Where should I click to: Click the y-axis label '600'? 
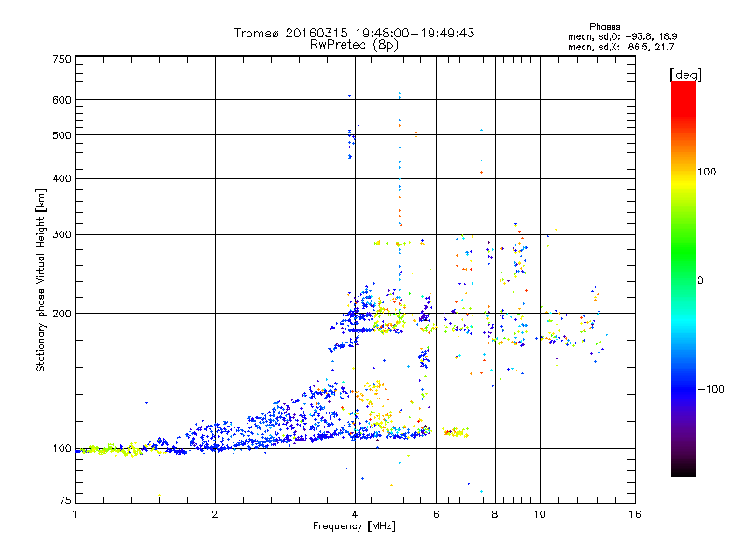click(x=62, y=100)
